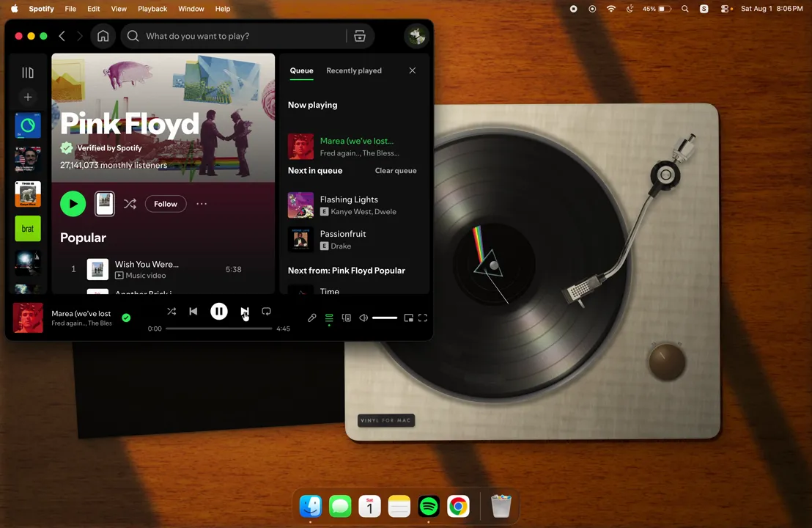Follow Pink Floyd
Image resolution: width=812 pixels, height=528 pixels.
[166, 204]
